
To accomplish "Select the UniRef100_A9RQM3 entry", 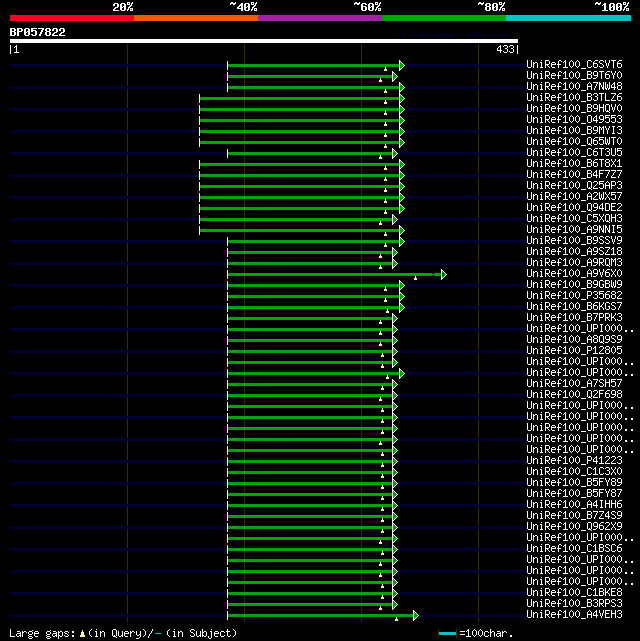I will (574, 263).
